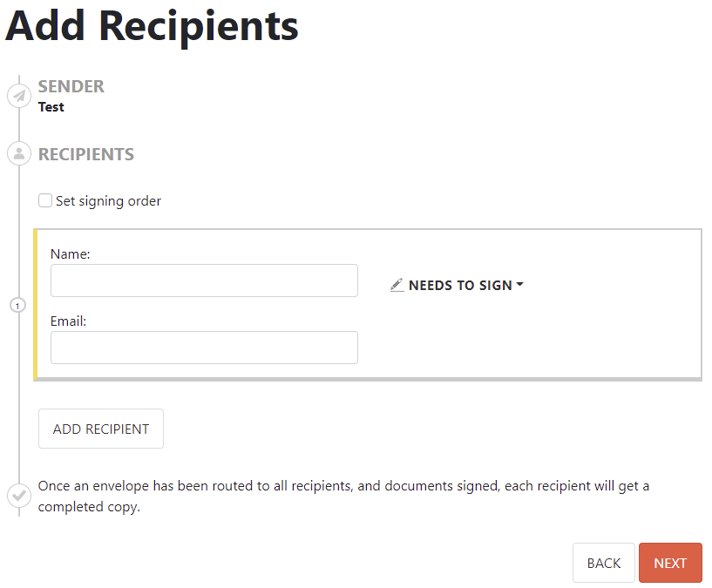Enable the Set signing order checkbox

pos(45,200)
